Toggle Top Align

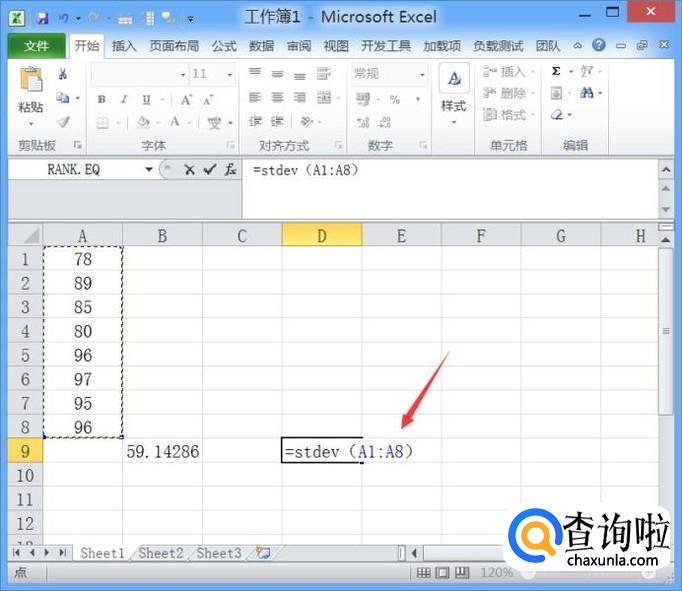click(255, 72)
